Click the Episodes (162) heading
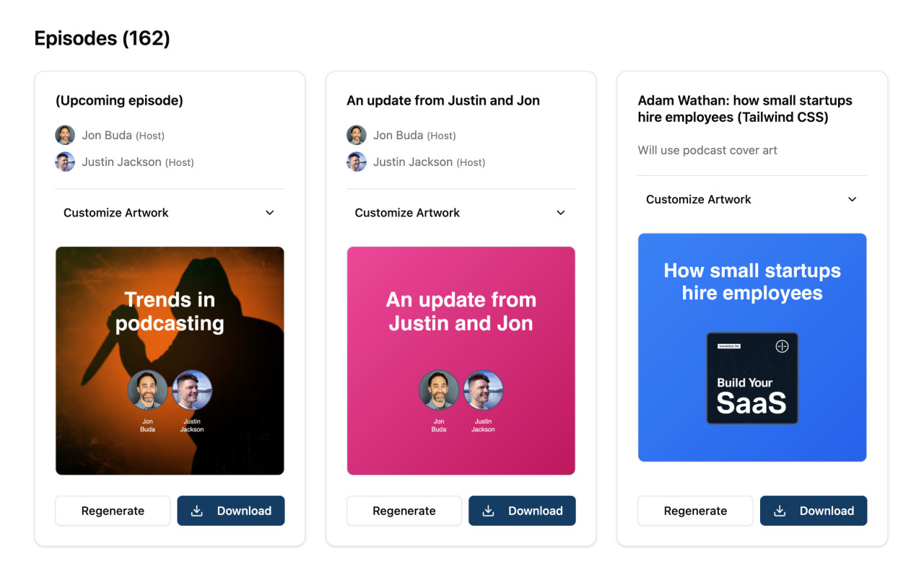 coord(102,38)
